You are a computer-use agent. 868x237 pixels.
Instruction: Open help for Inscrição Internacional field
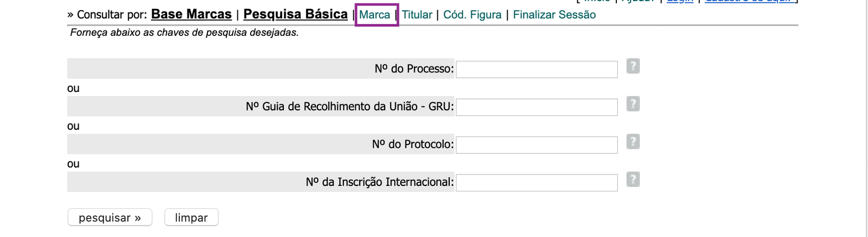coord(633,179)
